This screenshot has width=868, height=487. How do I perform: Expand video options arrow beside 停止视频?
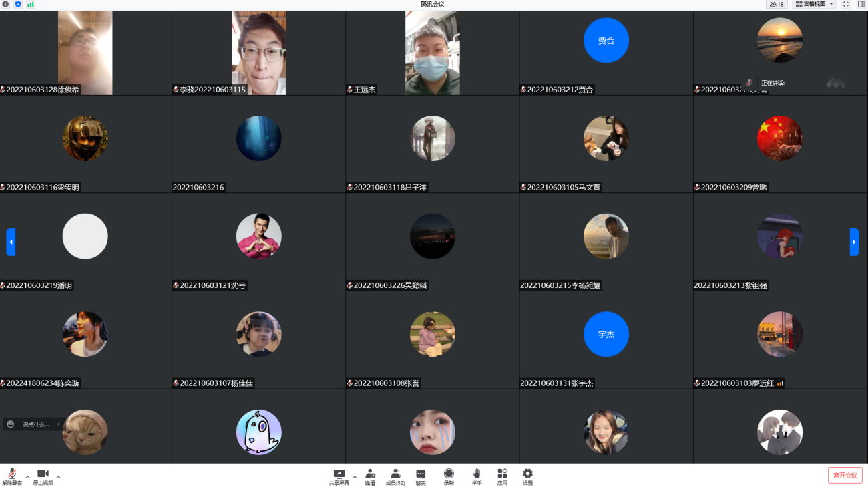coord(59,477)
